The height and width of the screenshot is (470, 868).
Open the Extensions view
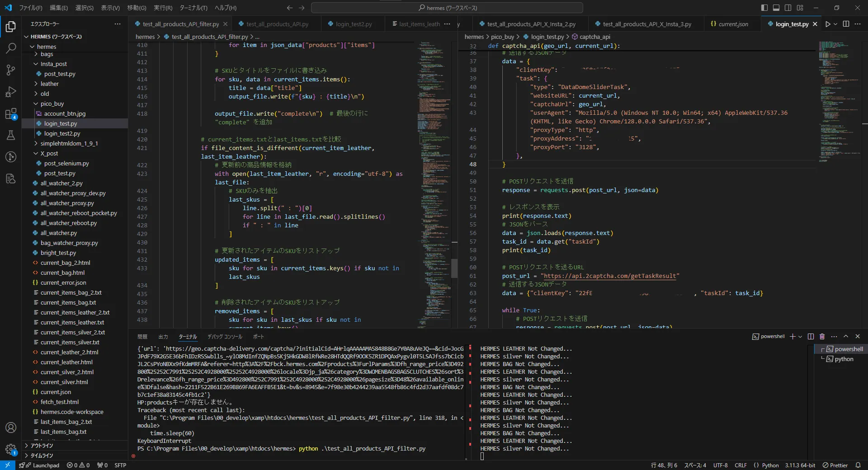[11, 113]
